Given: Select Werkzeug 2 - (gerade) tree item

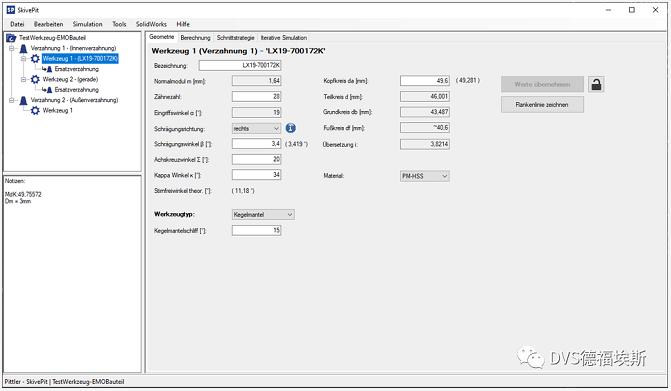Looking at the screenshot, I should click(x=70, y=79).
